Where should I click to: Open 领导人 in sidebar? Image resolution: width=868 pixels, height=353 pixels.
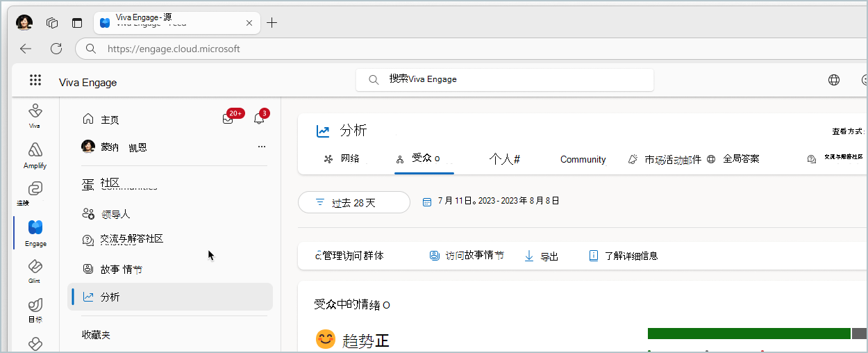(x=106, y=214)
